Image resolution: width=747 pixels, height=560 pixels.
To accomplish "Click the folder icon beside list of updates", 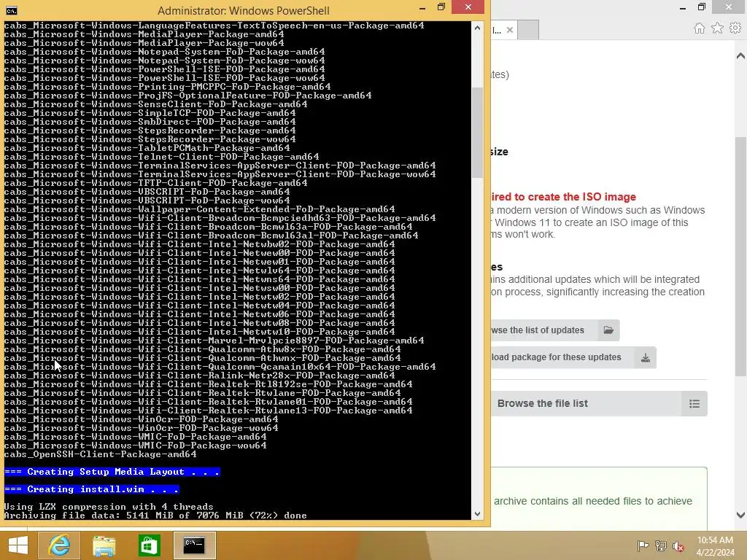I will [x=608, y=330].
